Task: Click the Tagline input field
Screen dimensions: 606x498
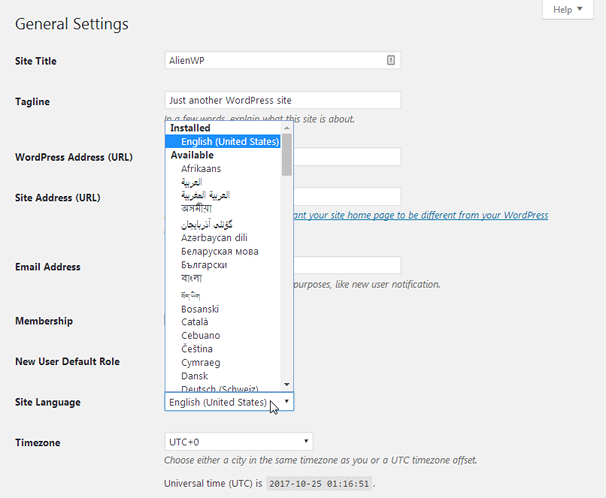Action: click(283, 100)
